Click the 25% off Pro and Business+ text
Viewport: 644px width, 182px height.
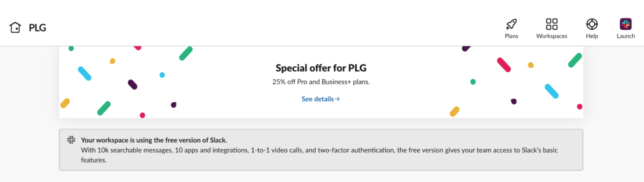point(321,82)
